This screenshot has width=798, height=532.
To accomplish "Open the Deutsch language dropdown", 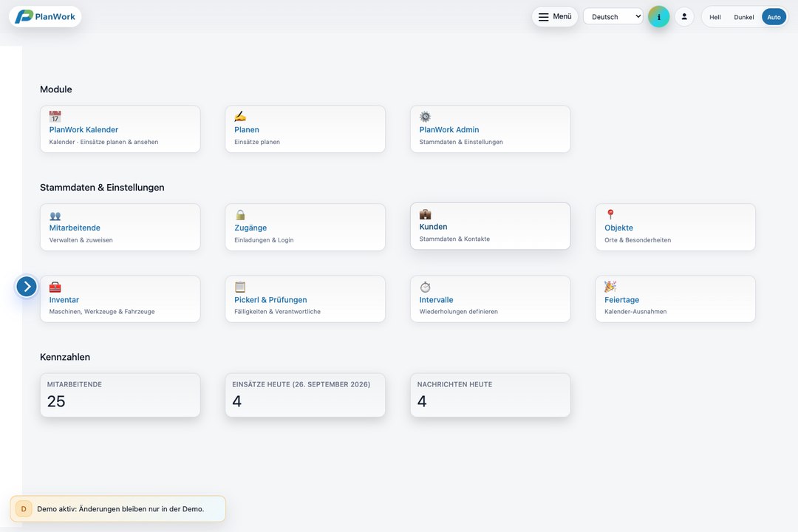I will tap(613, 17).
